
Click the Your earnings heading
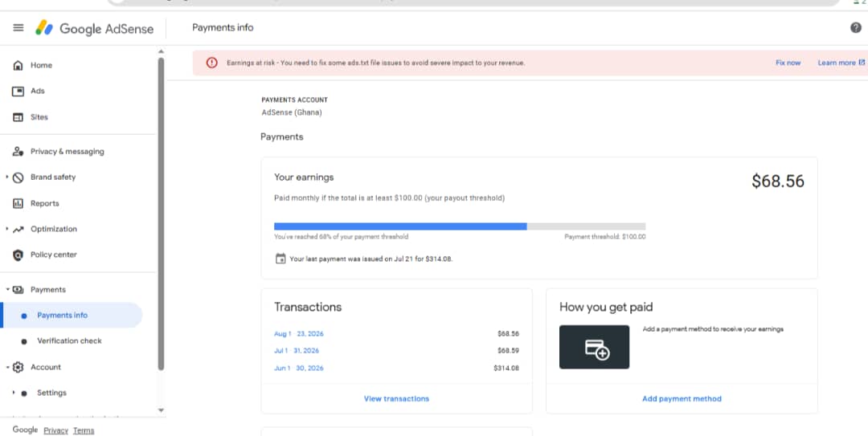[x=304, y=177]
